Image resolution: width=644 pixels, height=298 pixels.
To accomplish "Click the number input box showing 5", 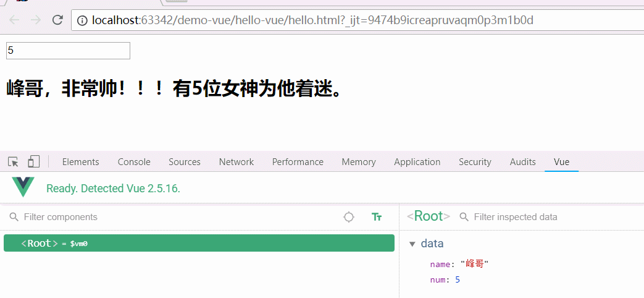I will (x=68, y=51).
